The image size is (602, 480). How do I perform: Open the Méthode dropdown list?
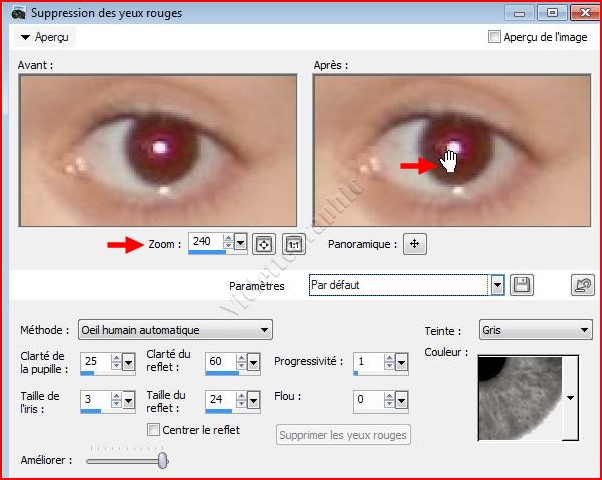coord(264,330)
